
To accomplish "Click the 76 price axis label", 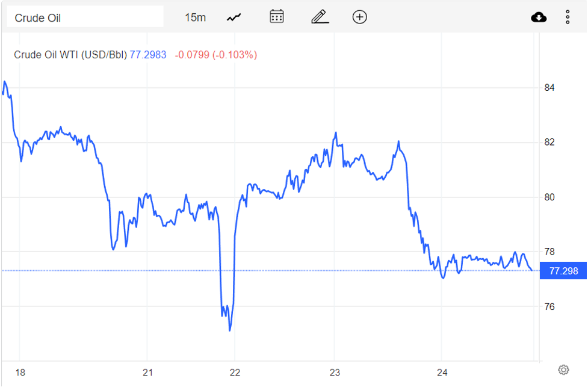I will (549, 306).
